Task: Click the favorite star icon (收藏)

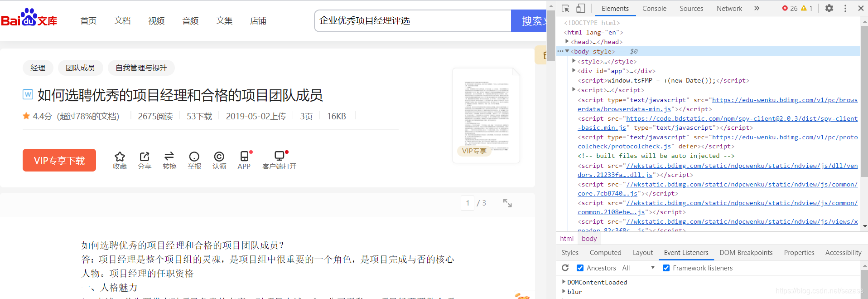Action: [x=120, y=157]
